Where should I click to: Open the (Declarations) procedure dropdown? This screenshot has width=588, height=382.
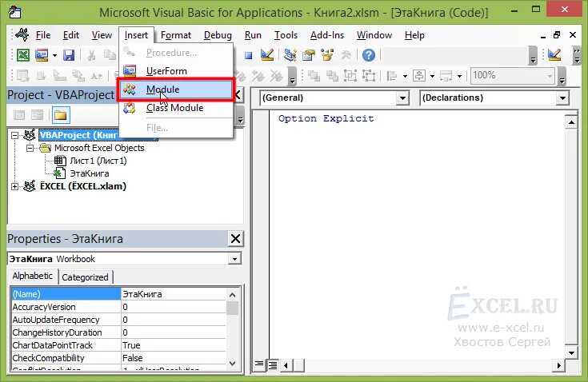[562, 98]
